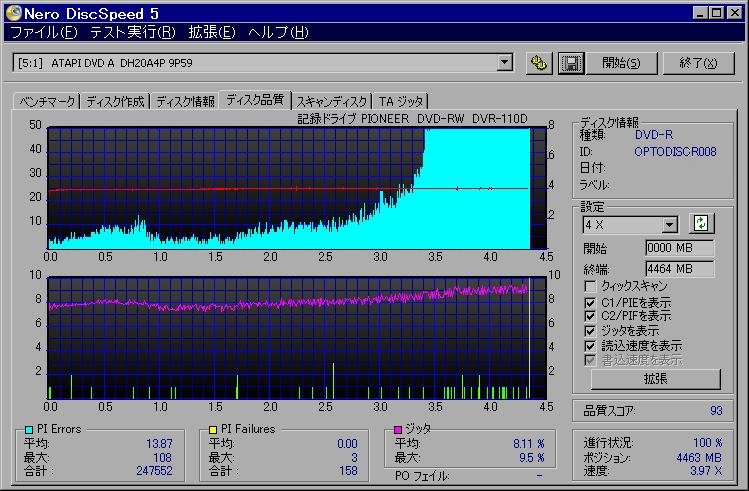Click the 開始(S) start button
The height and width of the screenshot is (491, 749).
[x=621, y=63]
